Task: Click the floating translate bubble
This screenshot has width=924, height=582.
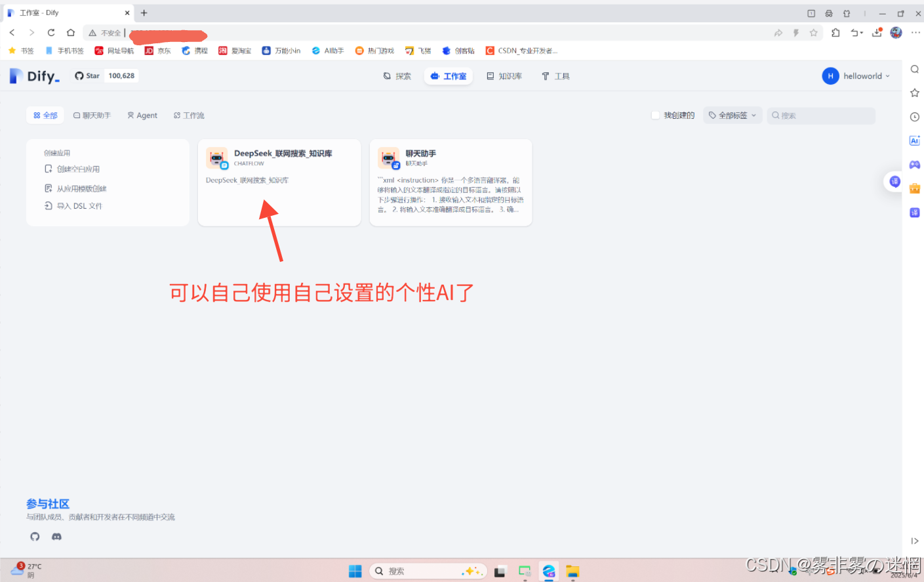Action: click(894, 182)
